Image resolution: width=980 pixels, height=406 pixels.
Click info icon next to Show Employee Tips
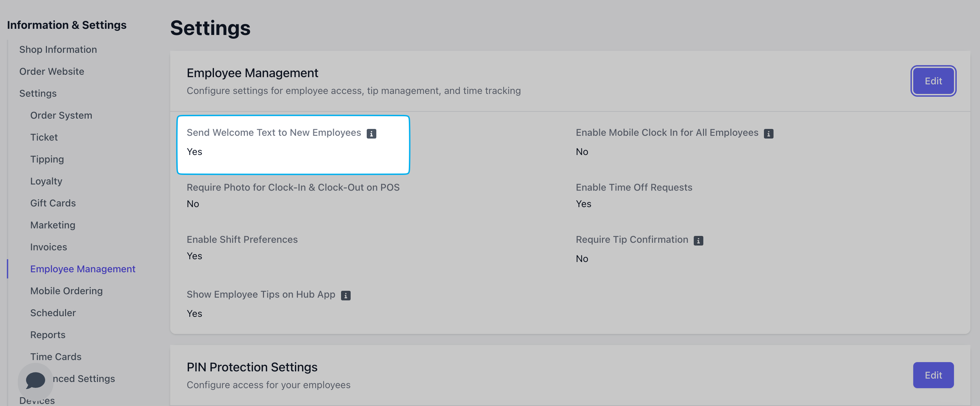click(345, 295)
